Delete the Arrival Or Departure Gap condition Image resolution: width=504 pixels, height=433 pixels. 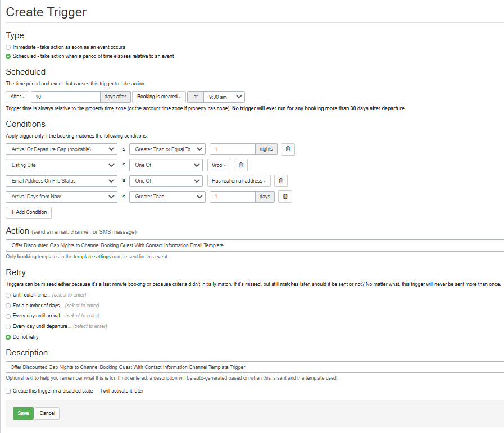(x=288, y=149)
